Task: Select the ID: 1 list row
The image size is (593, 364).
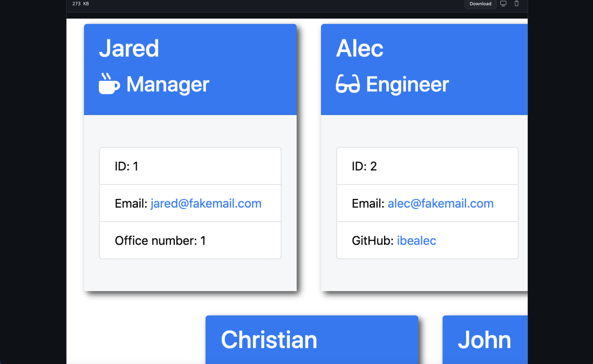Action: [x=190, y=166]
